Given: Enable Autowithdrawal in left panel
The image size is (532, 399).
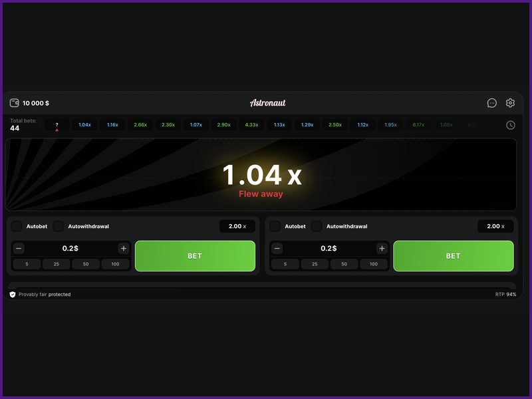Looking at the screenshot, I should point(59,226).
